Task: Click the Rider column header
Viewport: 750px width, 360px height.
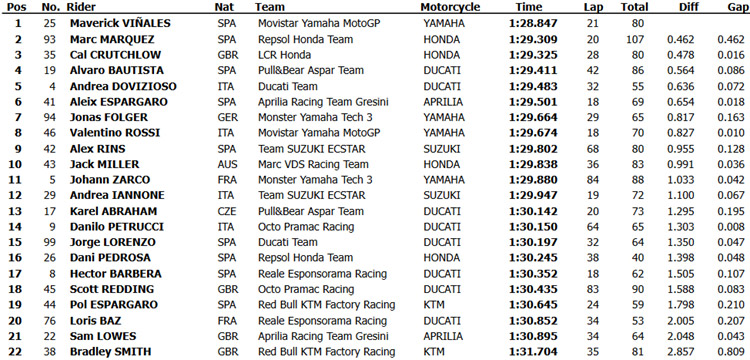Action: click(x=81, y=7)
